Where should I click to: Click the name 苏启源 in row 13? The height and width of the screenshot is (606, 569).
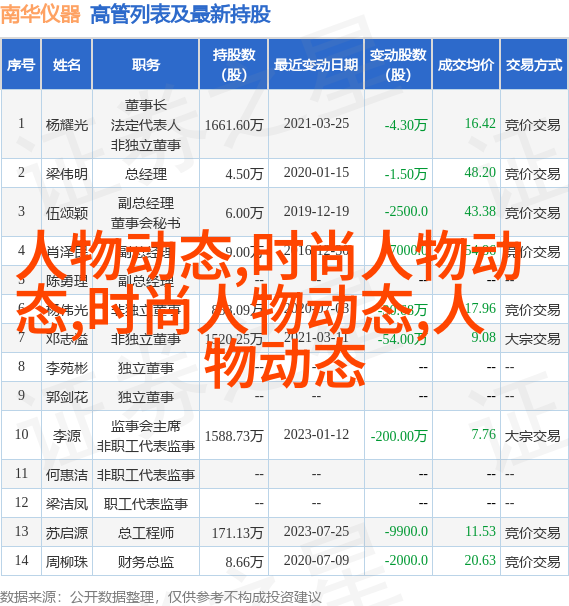coord(66,533)
